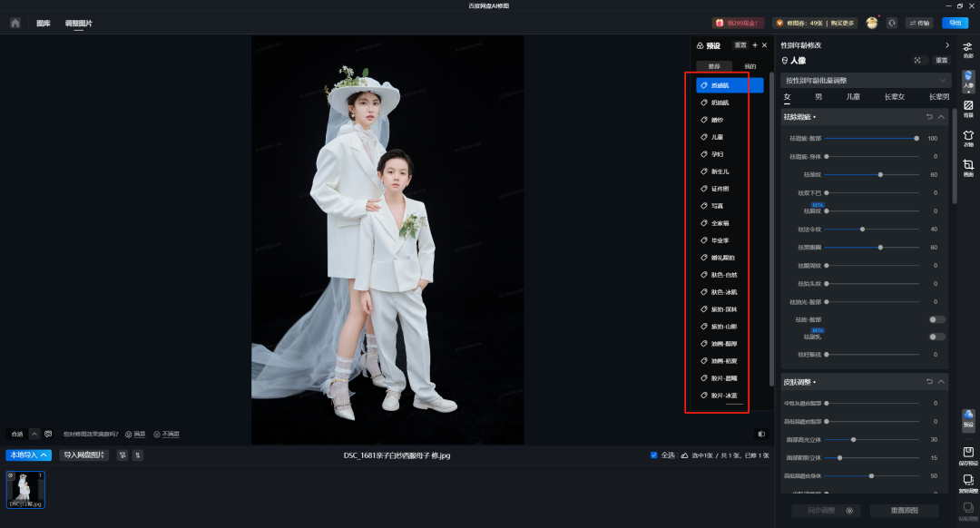
Task: Click the 祛法令纹 slider handle
Action: (863, 230)
